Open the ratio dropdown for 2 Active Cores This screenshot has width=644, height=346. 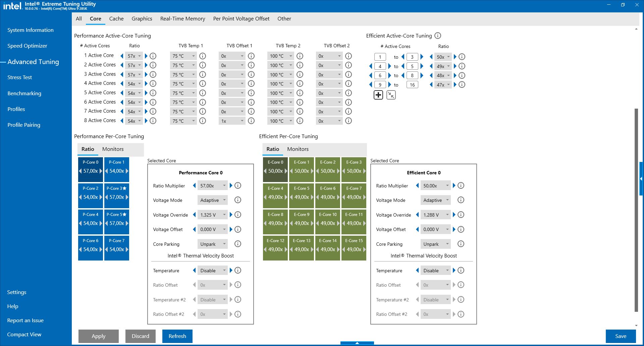(x=134, y=65)
